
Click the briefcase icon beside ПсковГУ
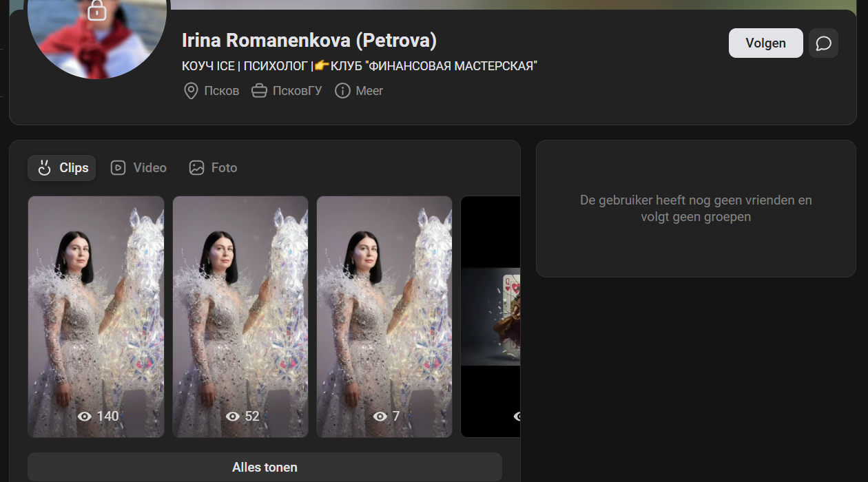259,91
